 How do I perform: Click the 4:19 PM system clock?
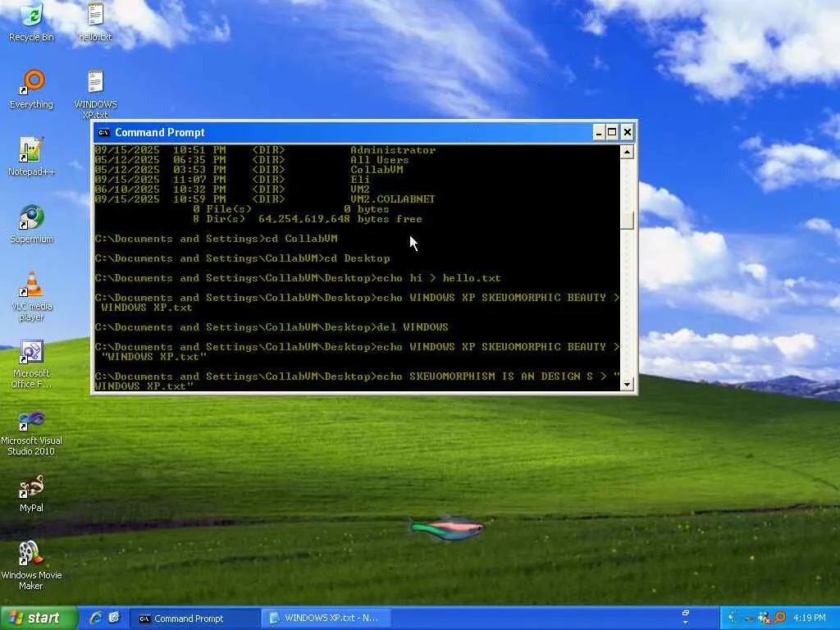809,618
